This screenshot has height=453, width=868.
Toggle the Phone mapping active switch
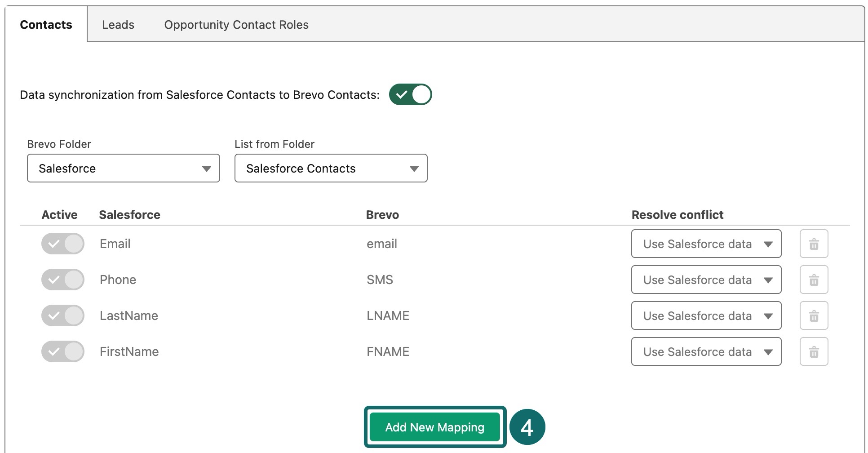point(63,280)
